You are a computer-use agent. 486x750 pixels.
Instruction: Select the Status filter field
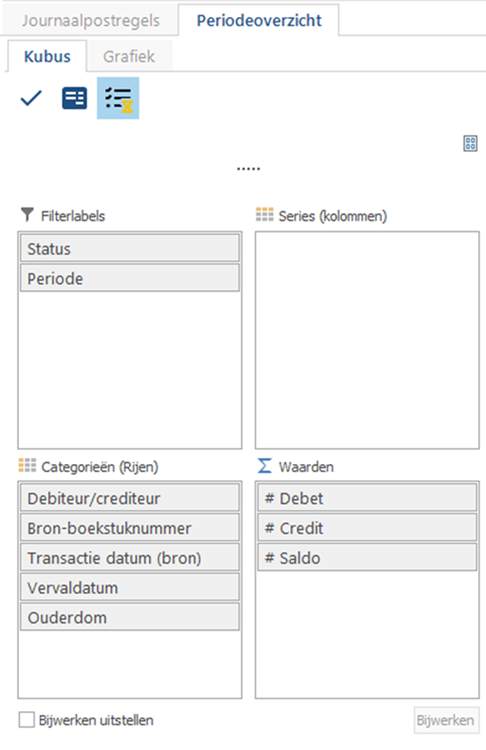pos(130,249)
